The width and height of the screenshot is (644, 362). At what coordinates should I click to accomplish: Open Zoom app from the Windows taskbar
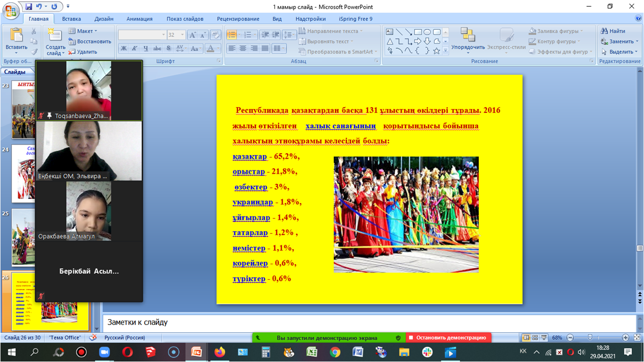pos(104,352)
